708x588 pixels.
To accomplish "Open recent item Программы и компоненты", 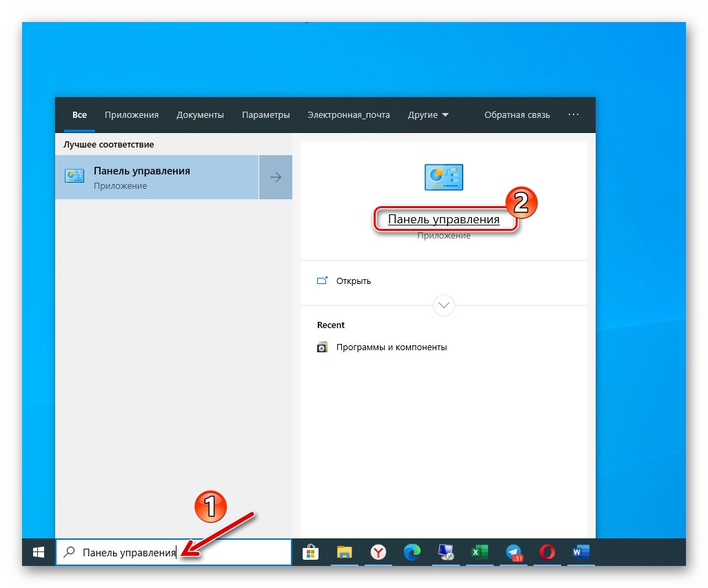I will [x=392, y=347].
